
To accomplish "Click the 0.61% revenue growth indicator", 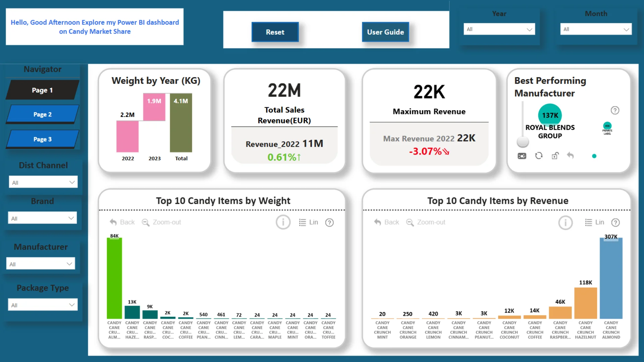I will coord(284,157).
